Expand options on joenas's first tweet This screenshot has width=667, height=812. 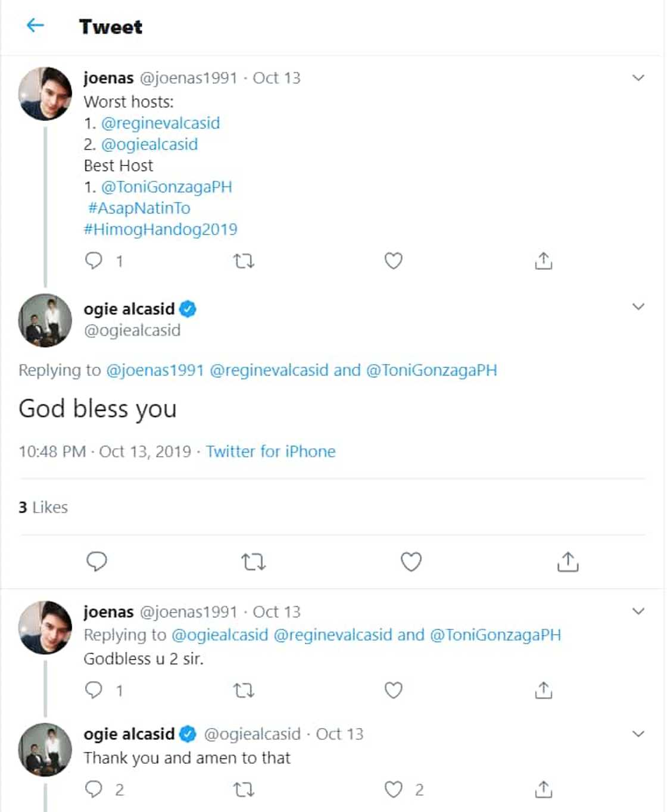click(638, 76)
